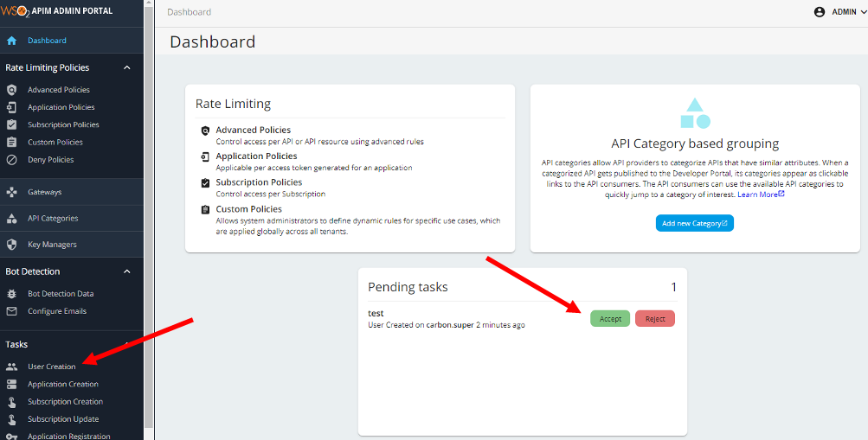Click the API Categories shapes icon
Viewport: 868px width, 440px height.
[x=11, y=219]
